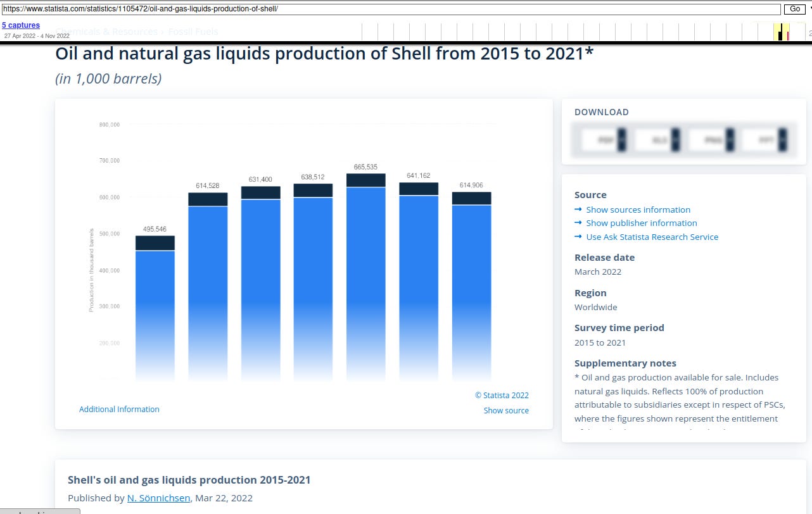Click the y-axis label '800,000'
The height and width of the screenshot is (514, 812).
click(110, 125)
